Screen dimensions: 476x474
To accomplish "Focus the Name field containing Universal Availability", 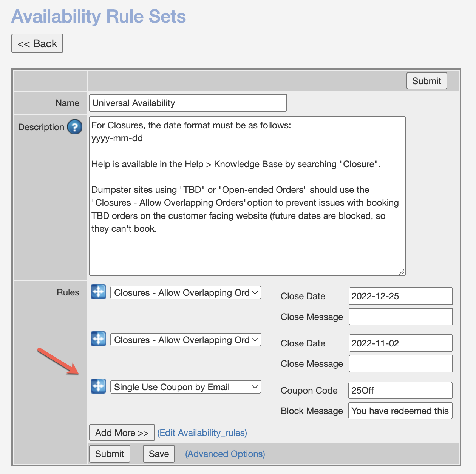I will (x=188, y=103).
